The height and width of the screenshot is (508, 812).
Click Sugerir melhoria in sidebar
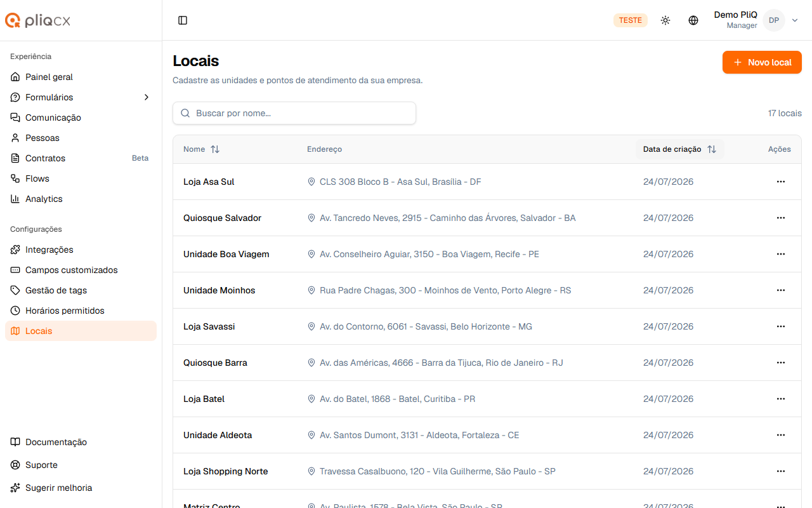click(x=81, y=488)
